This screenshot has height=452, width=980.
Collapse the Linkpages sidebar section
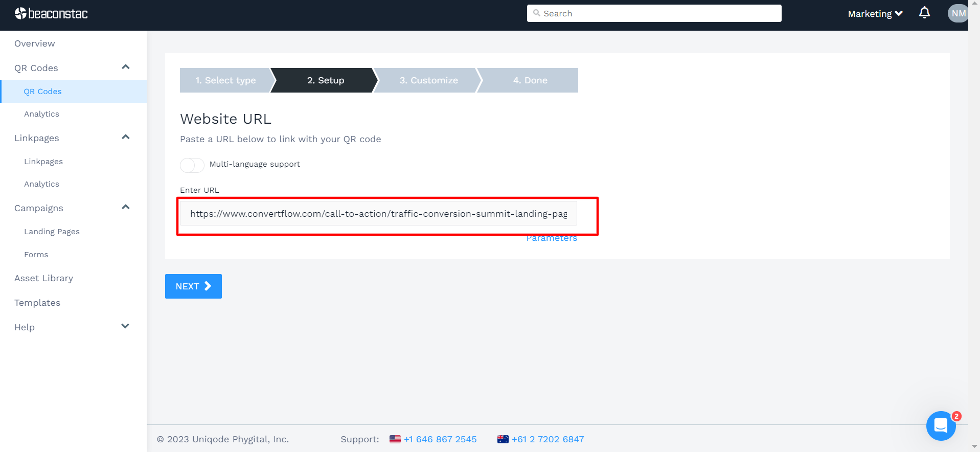point(125,138)
